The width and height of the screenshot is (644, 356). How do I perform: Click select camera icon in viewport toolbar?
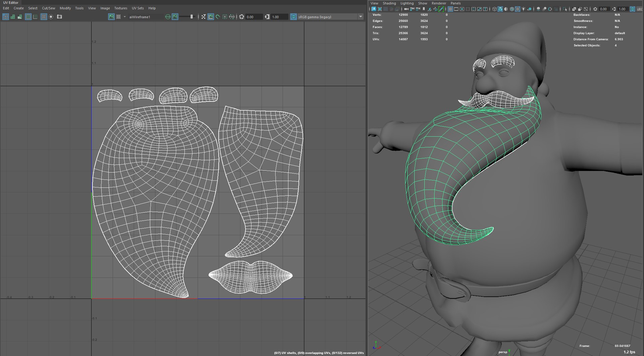406,9
